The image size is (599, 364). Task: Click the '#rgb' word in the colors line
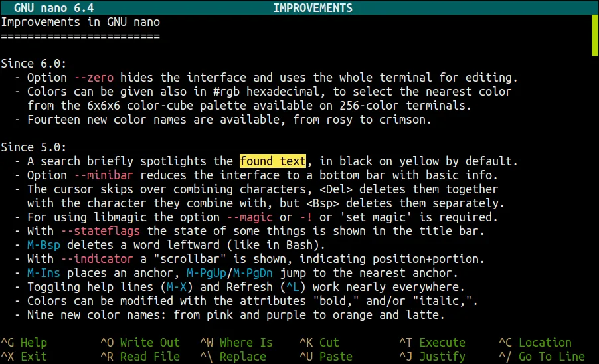(226, 92)
